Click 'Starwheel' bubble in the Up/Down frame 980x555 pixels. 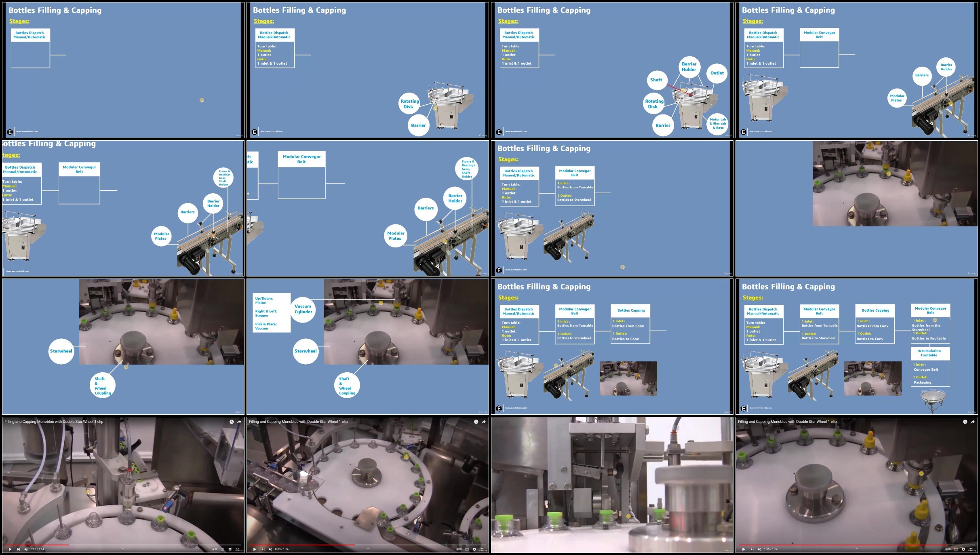pos(306,351)
